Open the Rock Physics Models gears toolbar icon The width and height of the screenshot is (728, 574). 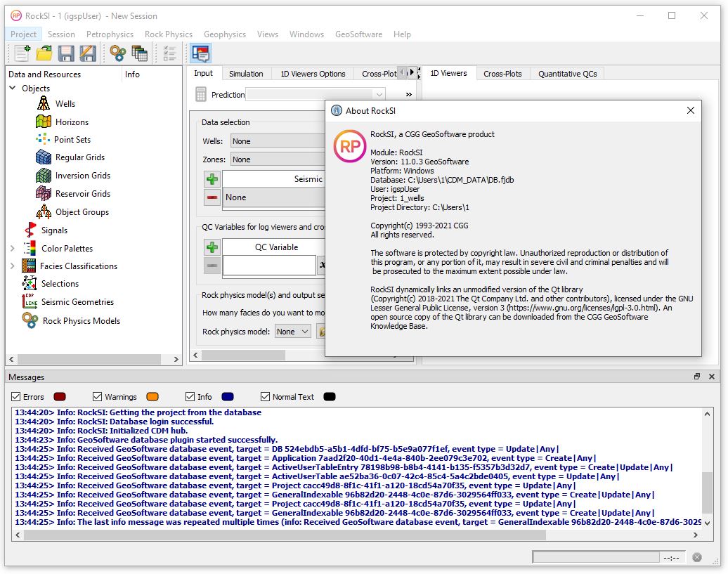(117, 53)
